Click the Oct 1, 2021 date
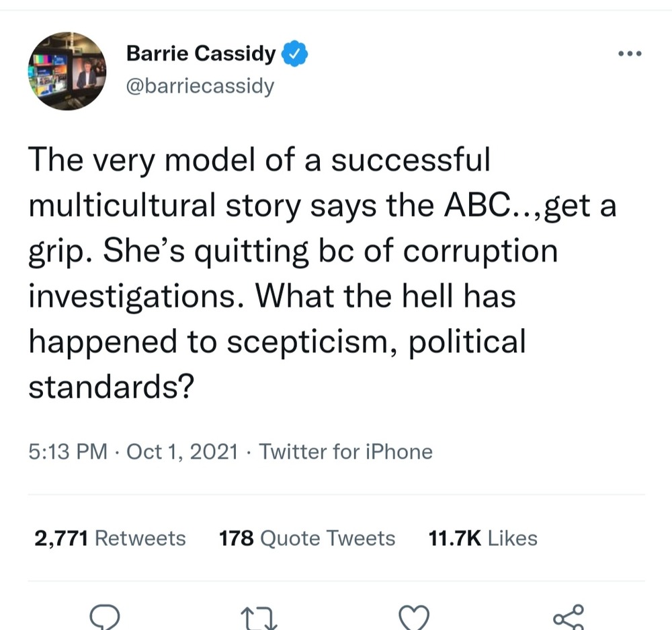The height and width of the screenshot is (630, 672). [182, 451]
